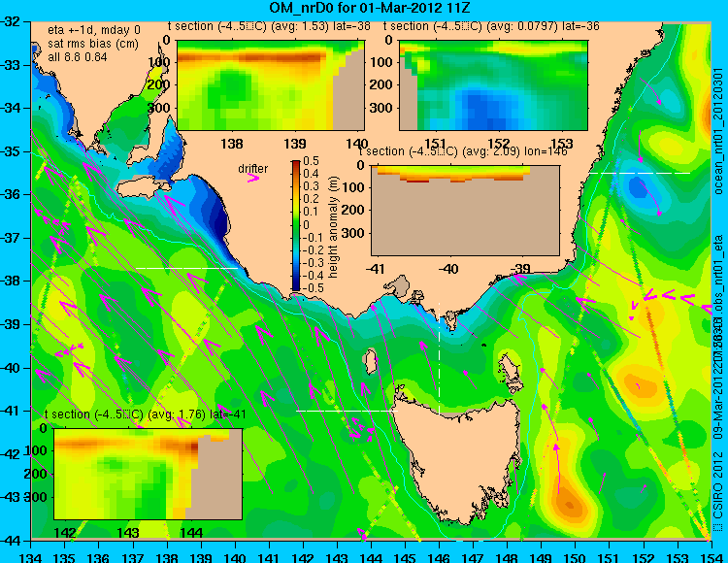Click the -39 latitude axis label on left axis
The width and height of the screenshot is (728, 563).
[11, 324]
